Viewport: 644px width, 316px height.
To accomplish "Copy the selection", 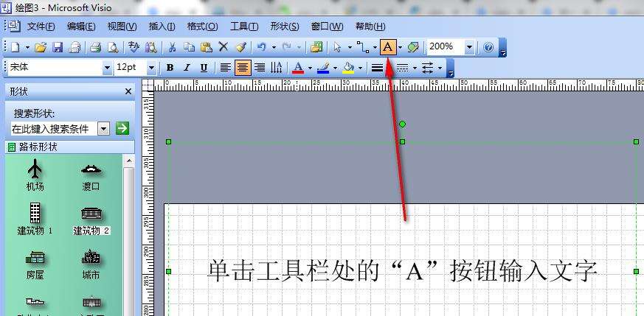I will tap(189, 47).
